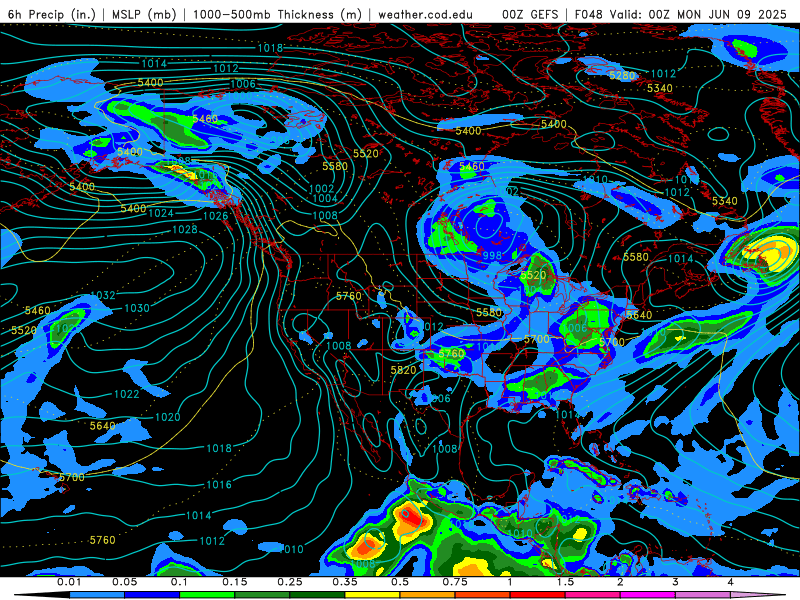Click the '5280' thickness contour label
This screenshot has width=800, height=600.
622,76
